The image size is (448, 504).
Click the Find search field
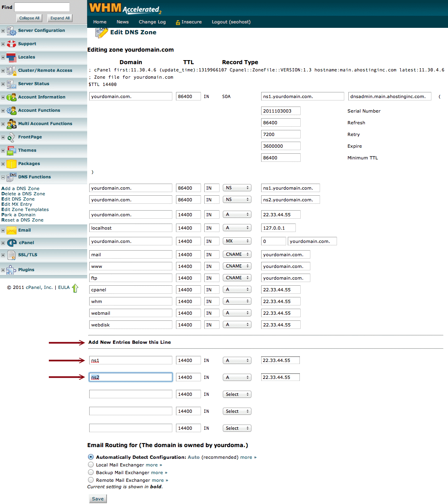(x=42, y=7)
